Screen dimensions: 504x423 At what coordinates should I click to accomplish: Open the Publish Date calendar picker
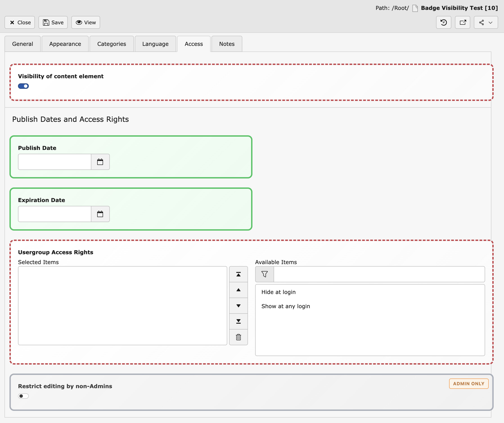100,162
